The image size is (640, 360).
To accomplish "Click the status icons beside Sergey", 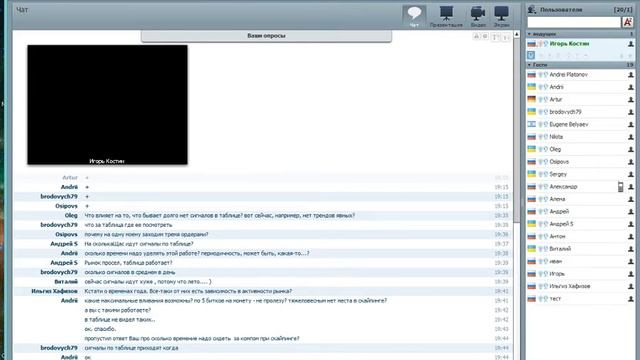I will 543,174.
